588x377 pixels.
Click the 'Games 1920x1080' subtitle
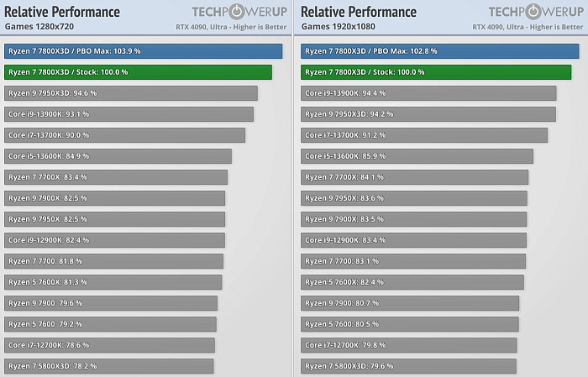coord(338,27)
